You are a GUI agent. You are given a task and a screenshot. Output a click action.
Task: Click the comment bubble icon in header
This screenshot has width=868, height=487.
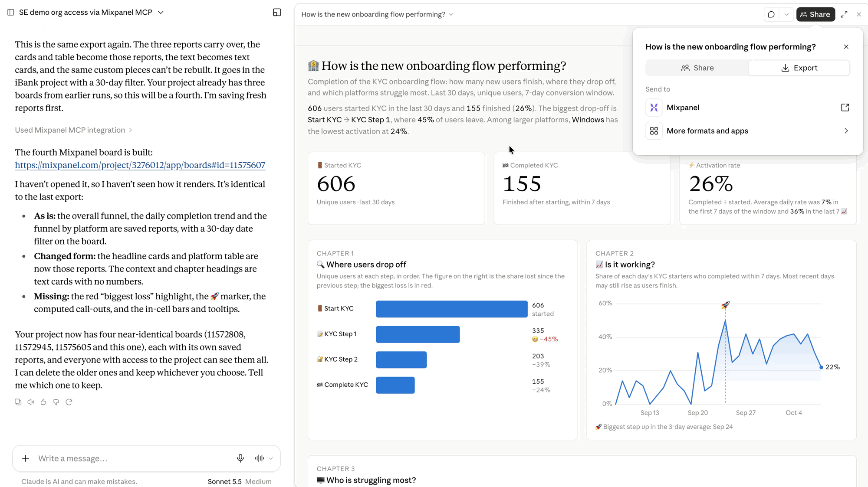click(x=771, y=14)
